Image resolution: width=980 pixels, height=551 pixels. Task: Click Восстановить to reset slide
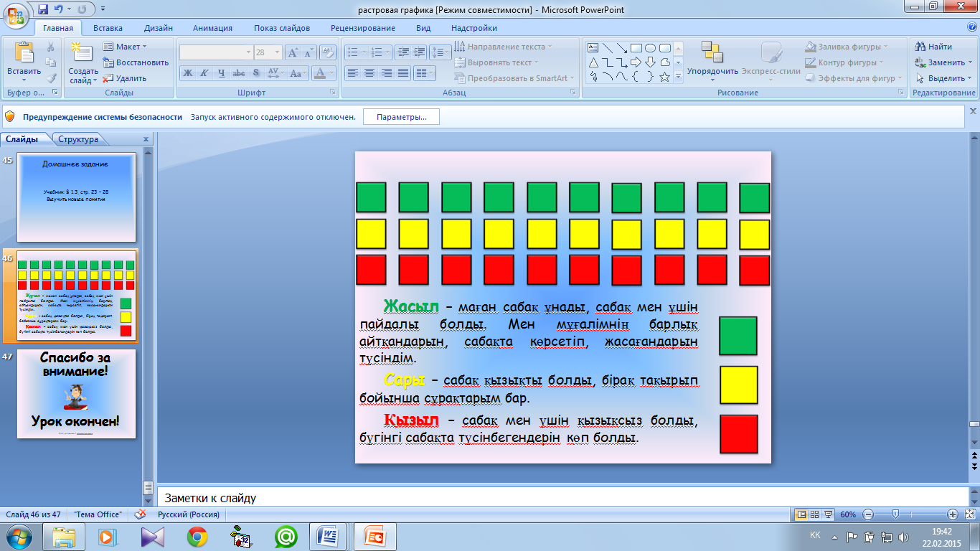coord(136,62)
